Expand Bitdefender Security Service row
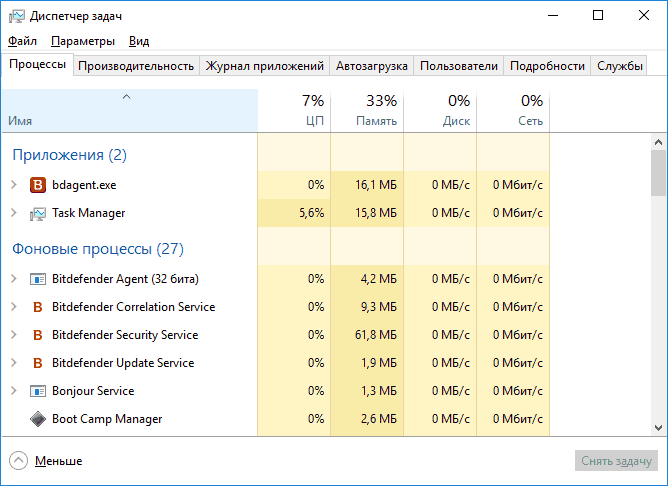The height and width of the screenshot is (486, 668). tap(14, 335)
